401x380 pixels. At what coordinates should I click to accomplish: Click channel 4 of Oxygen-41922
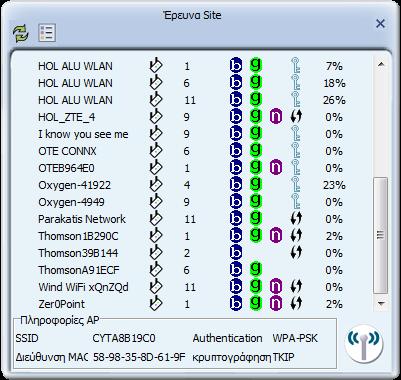[x=187, y=185]
